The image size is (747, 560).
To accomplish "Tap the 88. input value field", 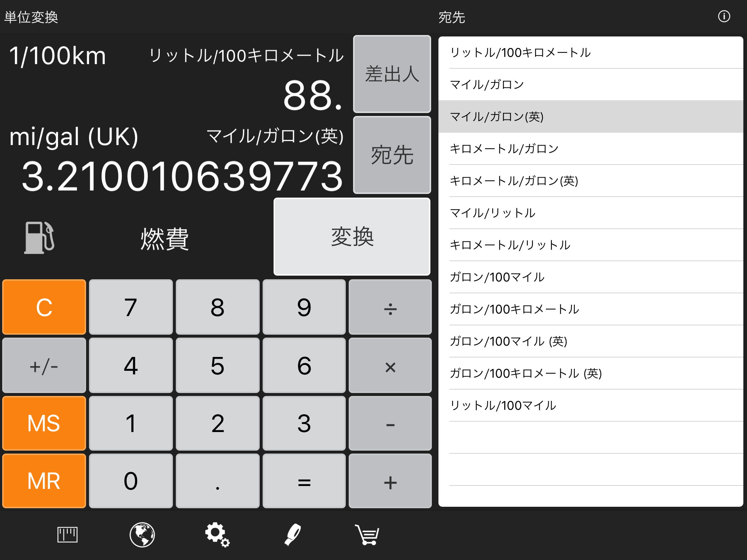I will [x=313, y=96].
